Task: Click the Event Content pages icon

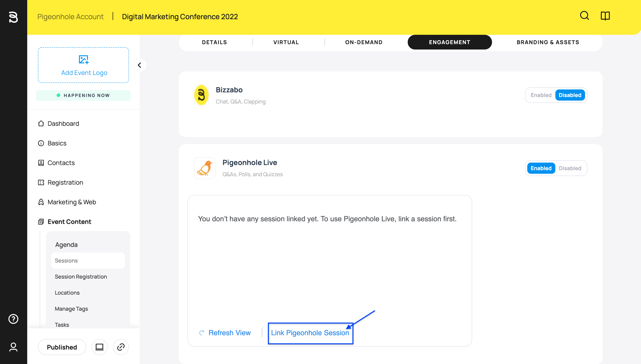Action: pos(41,222)
